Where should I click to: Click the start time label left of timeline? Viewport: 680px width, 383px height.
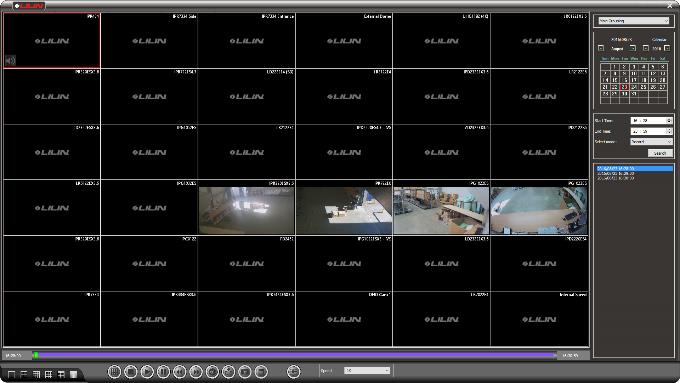pos(14,356)
